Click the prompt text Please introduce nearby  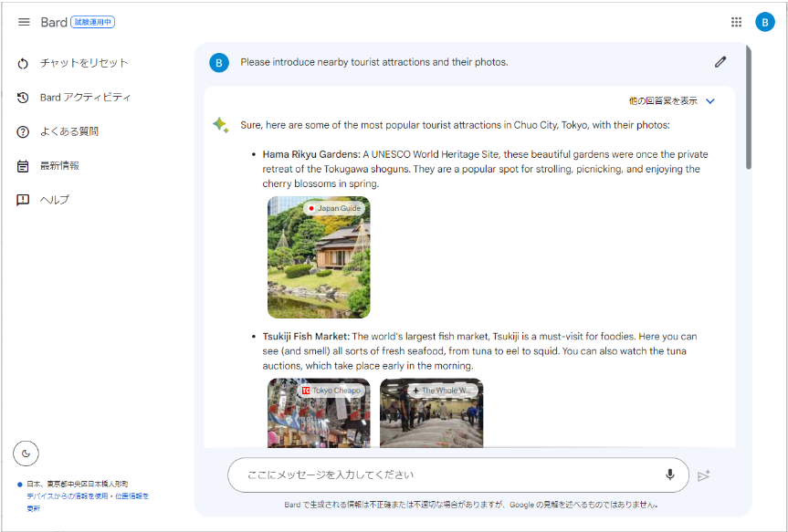373,62
